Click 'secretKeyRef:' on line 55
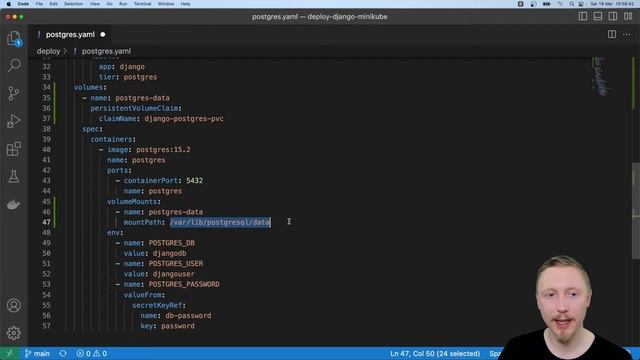The width and height of the screenshot is (640, 360). (x=159, y=305)
